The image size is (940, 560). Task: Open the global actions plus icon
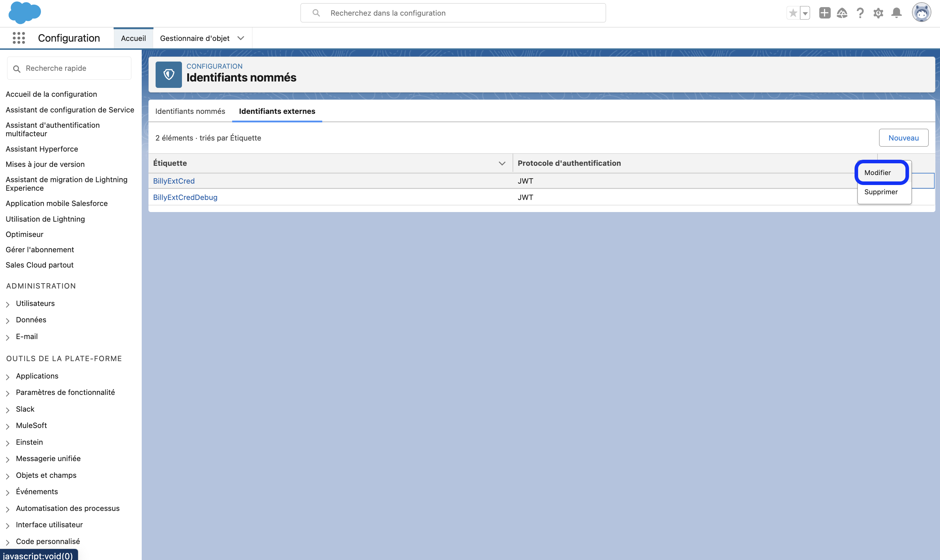825,13
